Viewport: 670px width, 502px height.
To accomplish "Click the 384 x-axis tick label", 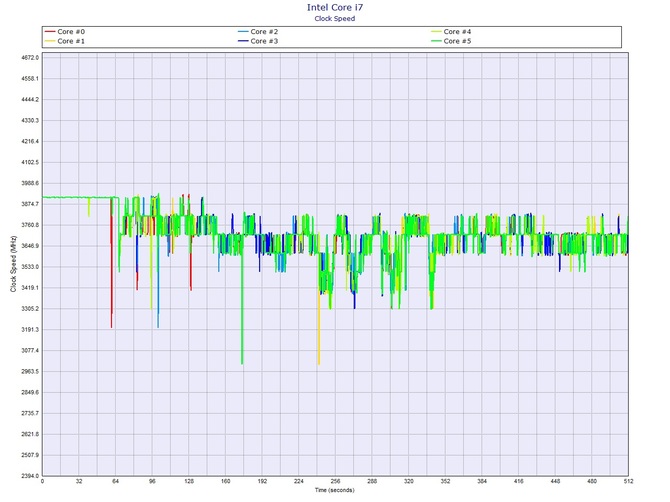I will click(482, 481).
